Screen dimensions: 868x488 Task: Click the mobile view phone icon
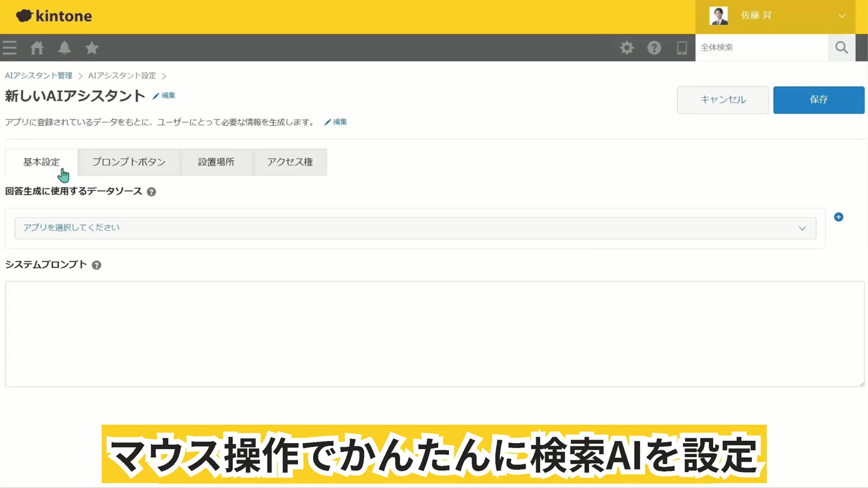point(682,48)
